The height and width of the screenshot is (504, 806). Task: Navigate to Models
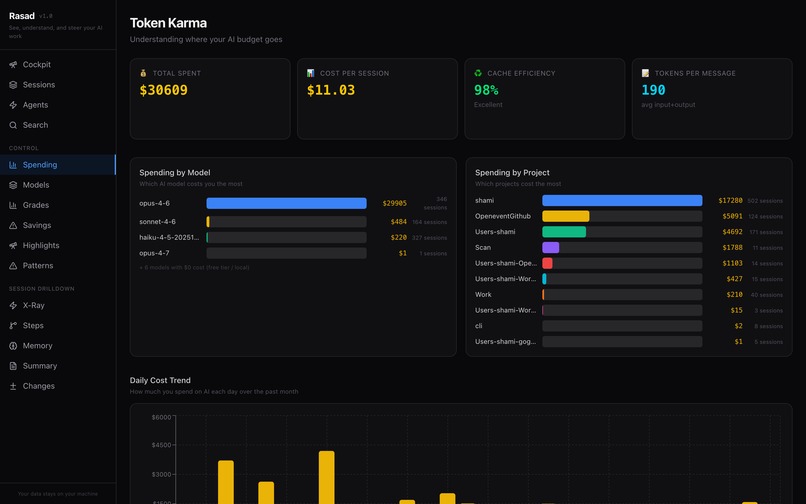[x=58, y=185]
